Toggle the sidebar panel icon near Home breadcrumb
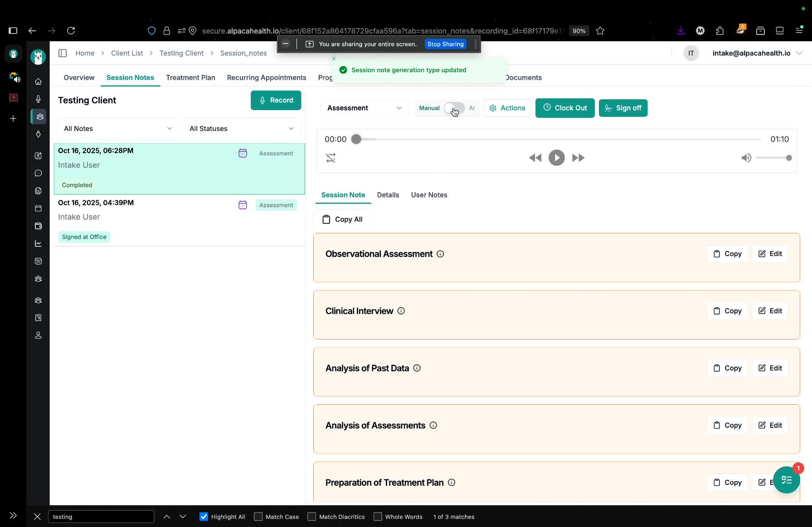 point(63,53)
